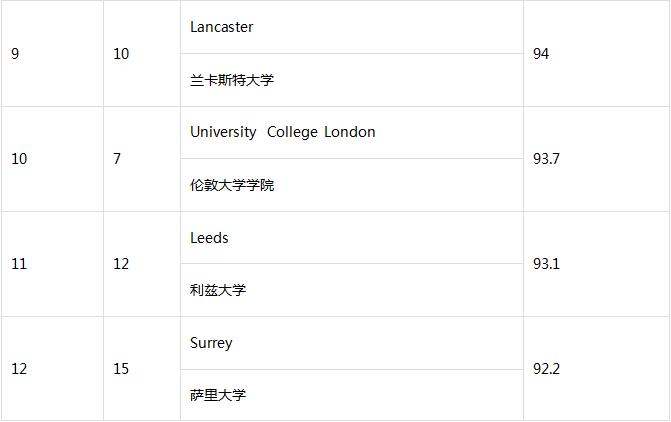Click the score value 93.1

coord(546,264)
